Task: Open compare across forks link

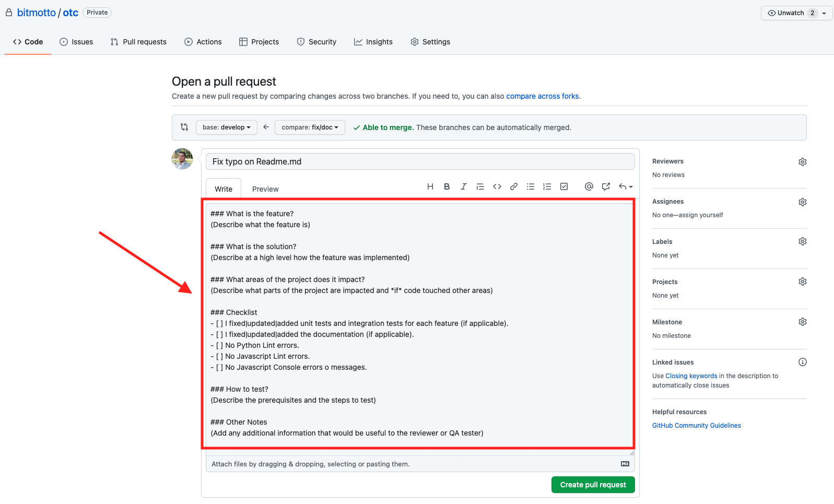Action: pyautogui.click(x=543, y=96)
